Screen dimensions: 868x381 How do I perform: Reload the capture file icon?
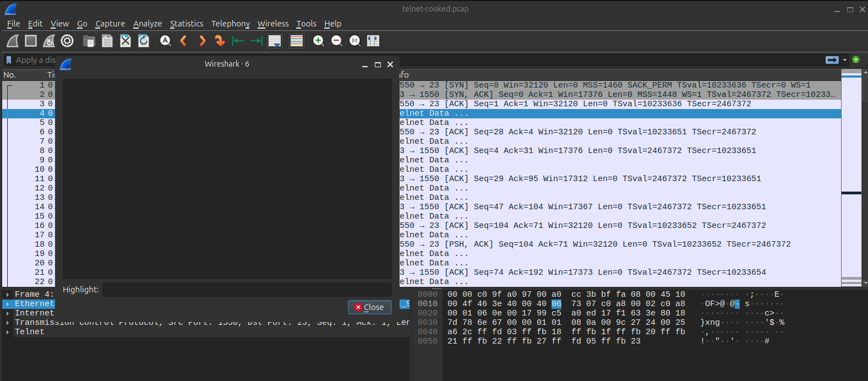click(144, 41)
